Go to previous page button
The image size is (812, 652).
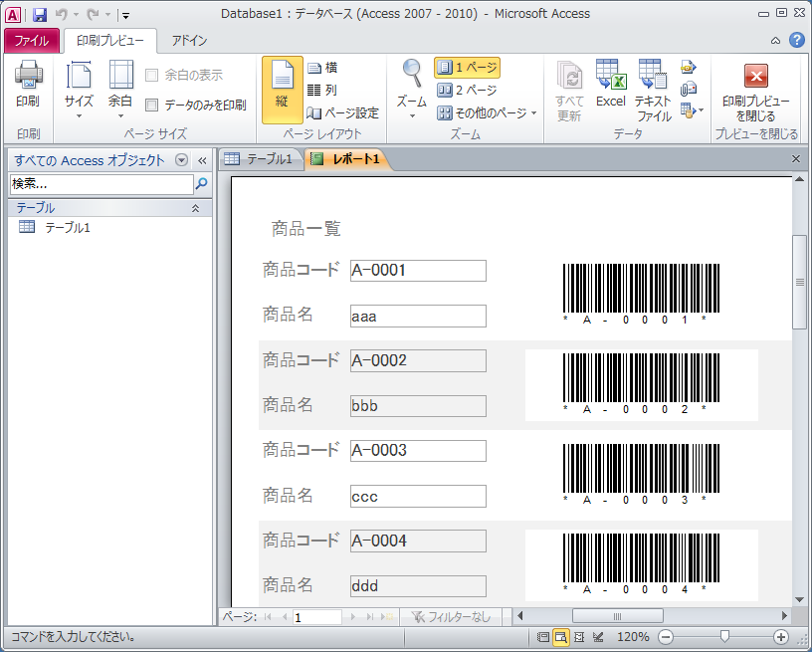coord(285,617)
